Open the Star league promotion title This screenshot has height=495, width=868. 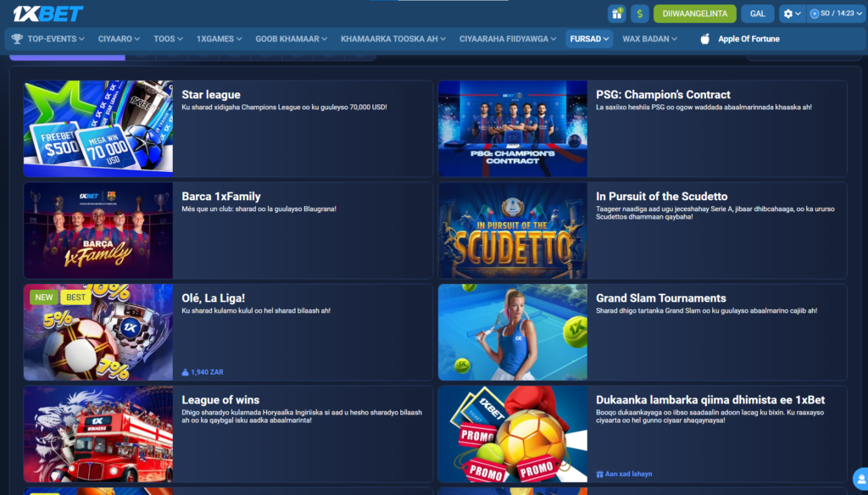click(x=211, y=95)
